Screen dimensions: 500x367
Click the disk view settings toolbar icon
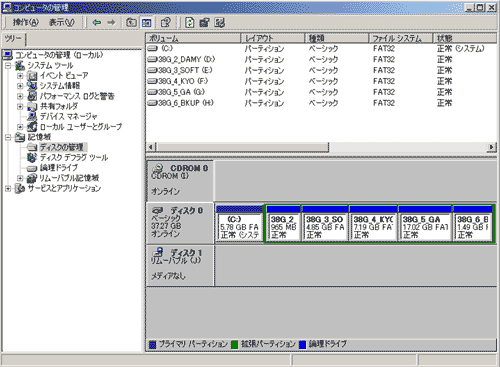(x=219, y=23)
